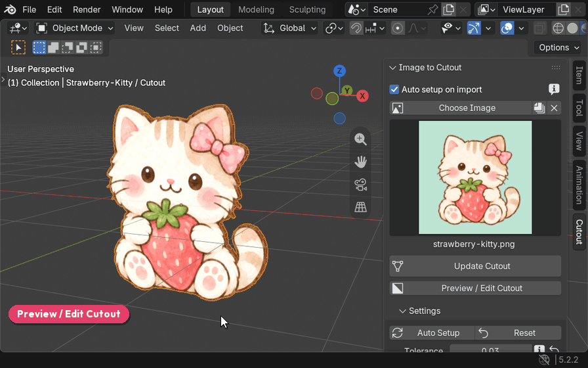Click the Update Cutout button
The width and height of the screenshot is (588, 368).
(x=475, y=266)
